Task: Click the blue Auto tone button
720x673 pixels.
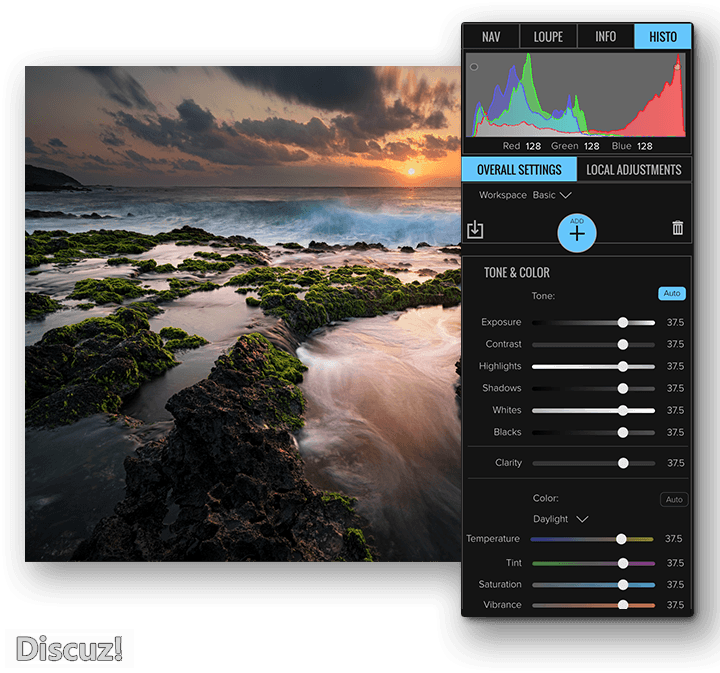Action: coord(672,294)
